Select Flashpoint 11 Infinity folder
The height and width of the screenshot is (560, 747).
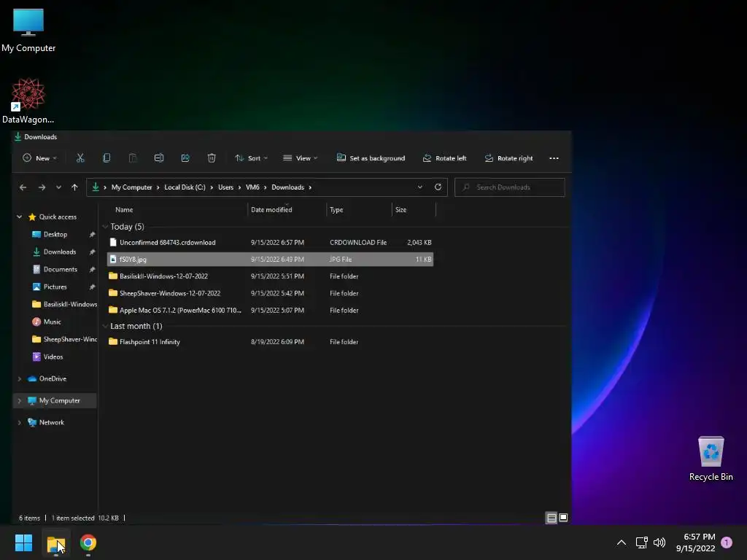pyautogui.click(x=270, y=342)
